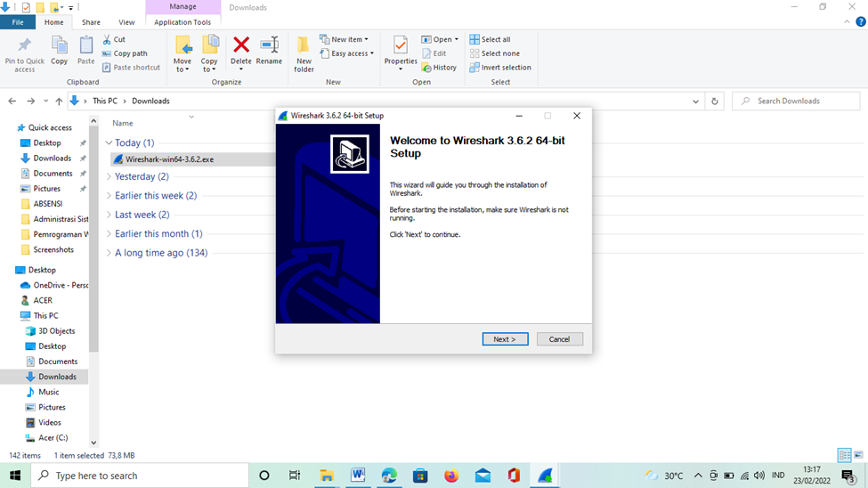Click the Manage contextual tab
868x488 pixels.
tap(183, 6)
